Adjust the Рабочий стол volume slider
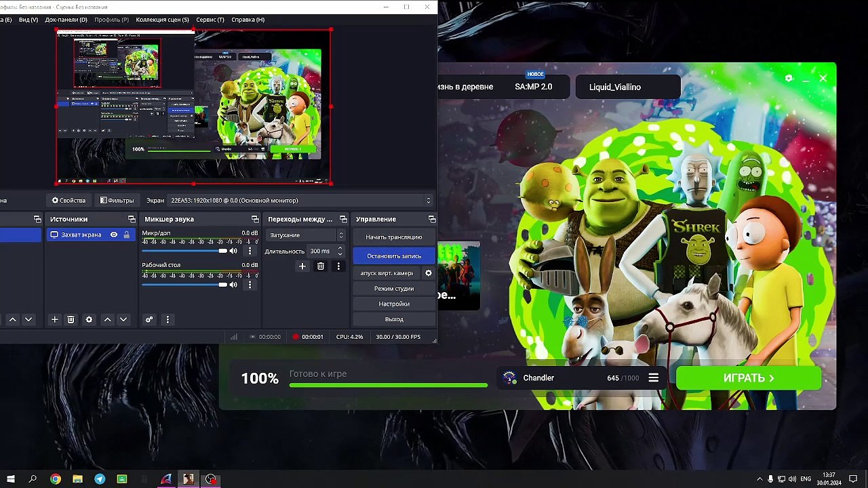 pyautogui.click(x=184, y=285)
